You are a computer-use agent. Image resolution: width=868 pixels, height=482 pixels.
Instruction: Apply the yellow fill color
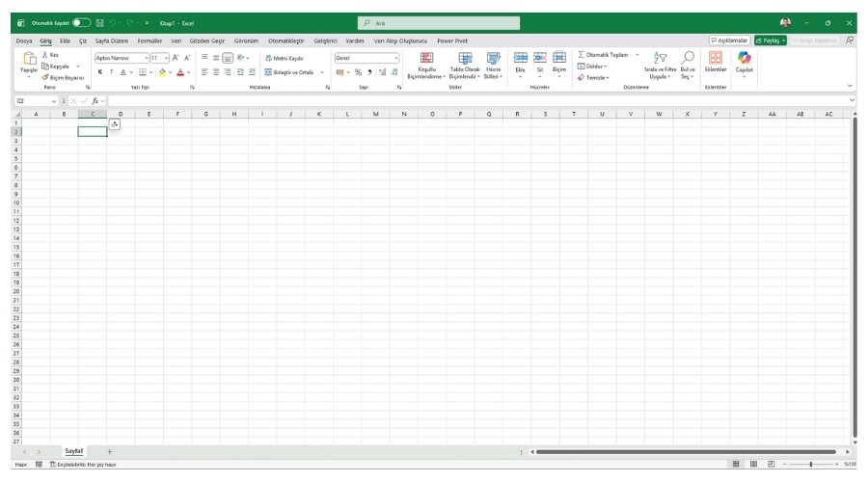162,72
